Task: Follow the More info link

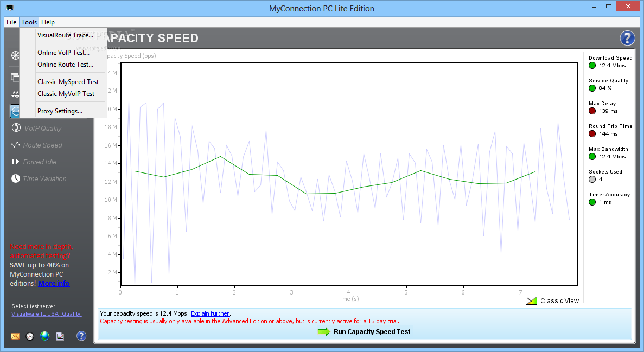Action: click(54, 284)
